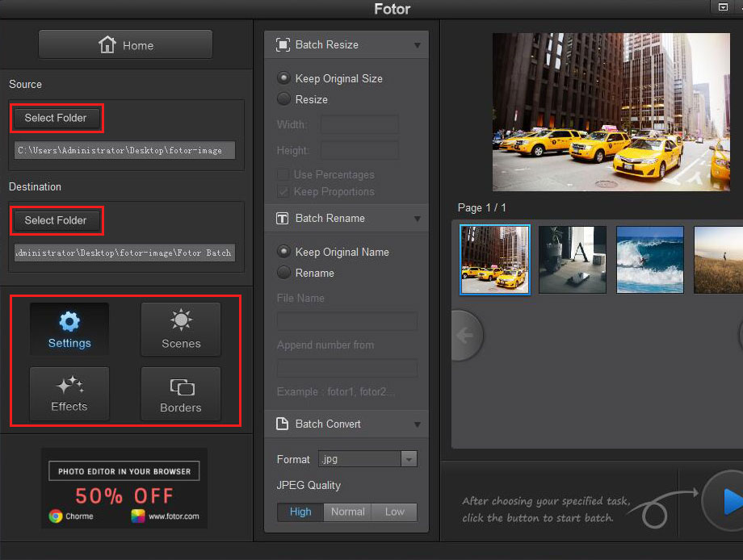
Task: Click the Home button with house icon
Action: pos(125,45)
